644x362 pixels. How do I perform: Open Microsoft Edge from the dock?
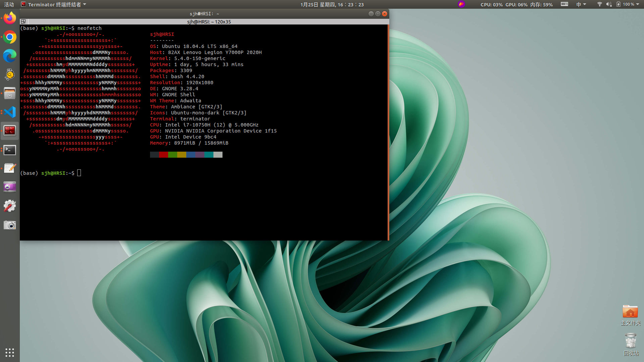click(x=9, y=56)
